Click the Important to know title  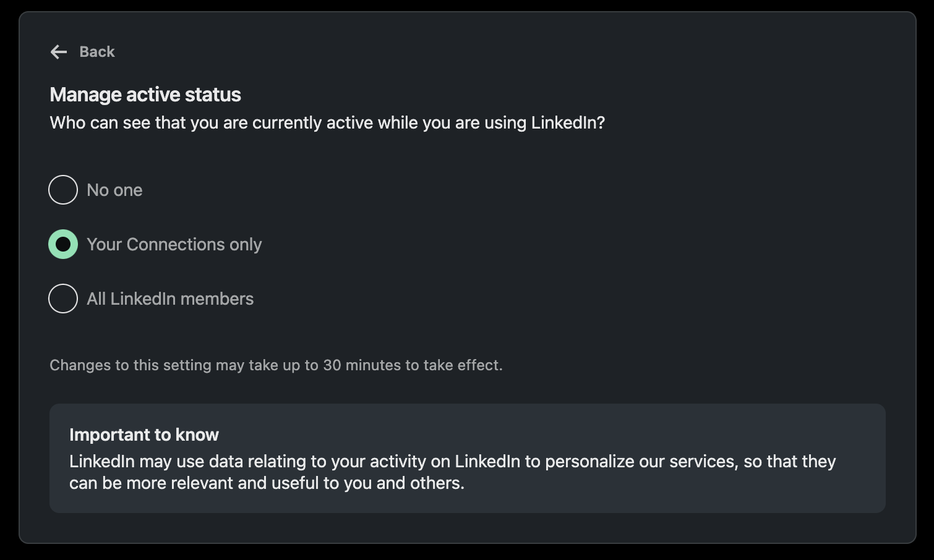tap(144, 435)
